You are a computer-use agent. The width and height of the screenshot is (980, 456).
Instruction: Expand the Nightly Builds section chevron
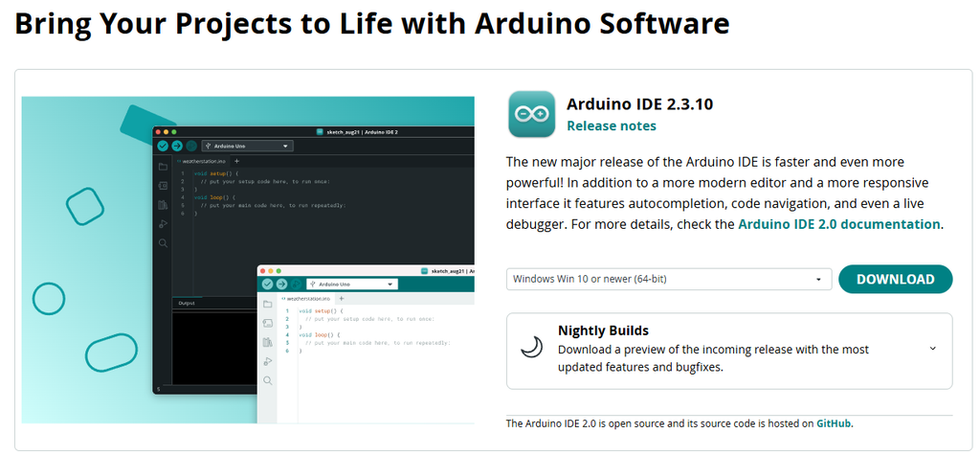(932, 349)
